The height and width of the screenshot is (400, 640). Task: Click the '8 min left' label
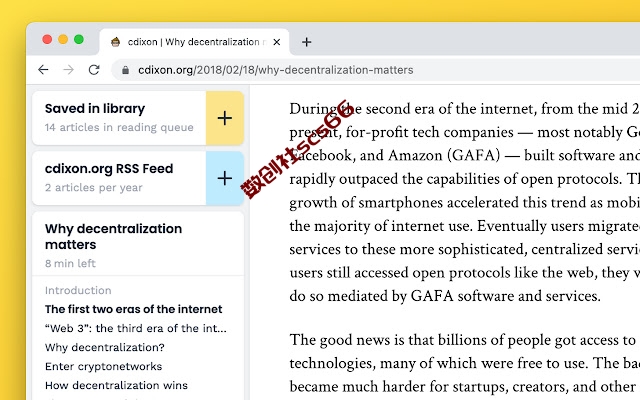70,263
